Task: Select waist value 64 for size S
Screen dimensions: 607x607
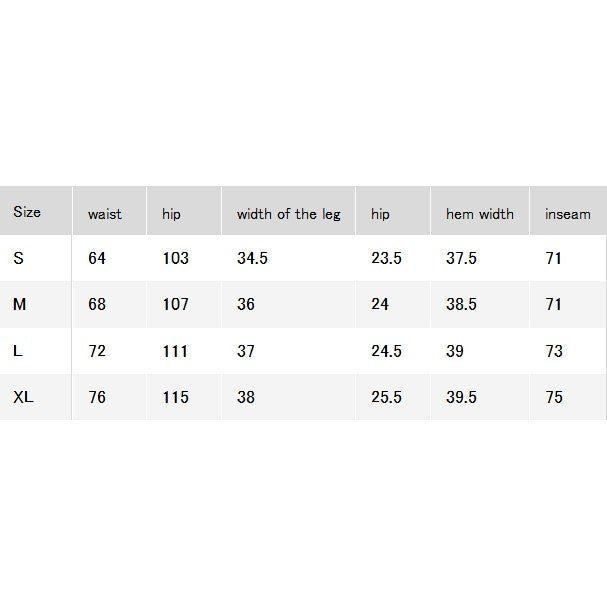Action: click(97, 258)
